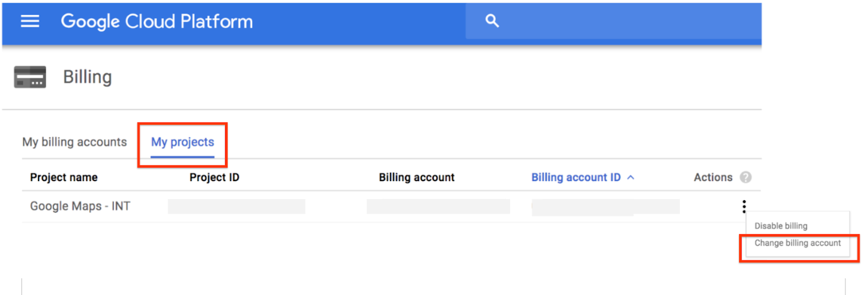The height and width of the screenshot is (295, 868).
Task: Click the Google Cloud Platform logo
Action: (x=157, y=22)
